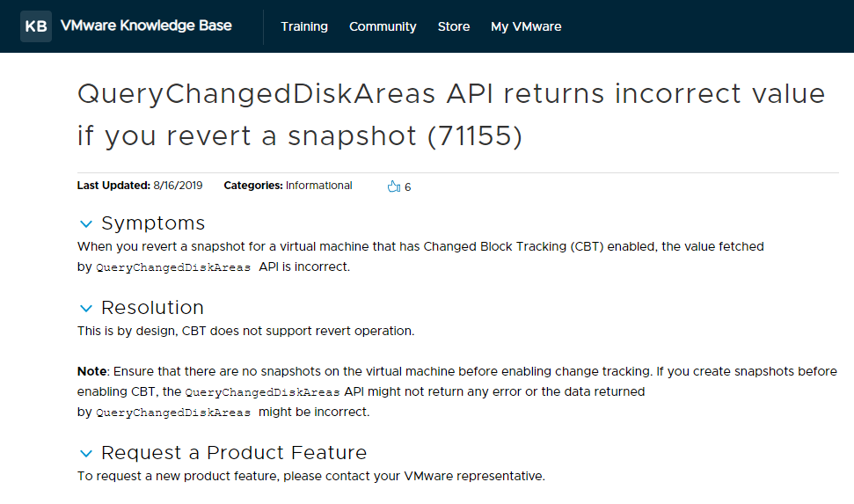Collapse Request a Product Feature chevron
This screenshot has height=504, width=854.
point(86,453)
